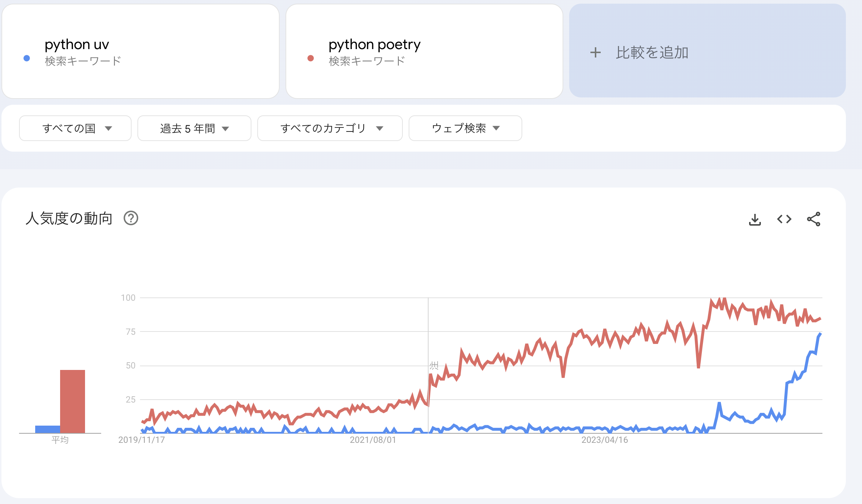The height and width of the screenshot is (504, 862).
Task: Open the すべての国 country filter
Action: coord(75,128)
